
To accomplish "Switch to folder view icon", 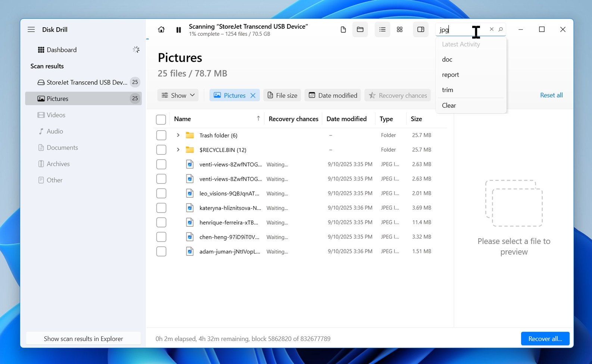I will tap(360, 29).
